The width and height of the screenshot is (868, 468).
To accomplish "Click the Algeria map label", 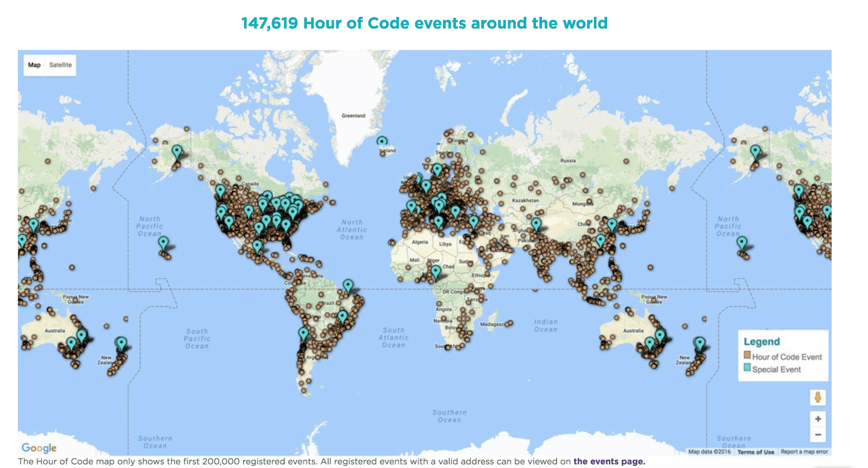I will 420,242.
